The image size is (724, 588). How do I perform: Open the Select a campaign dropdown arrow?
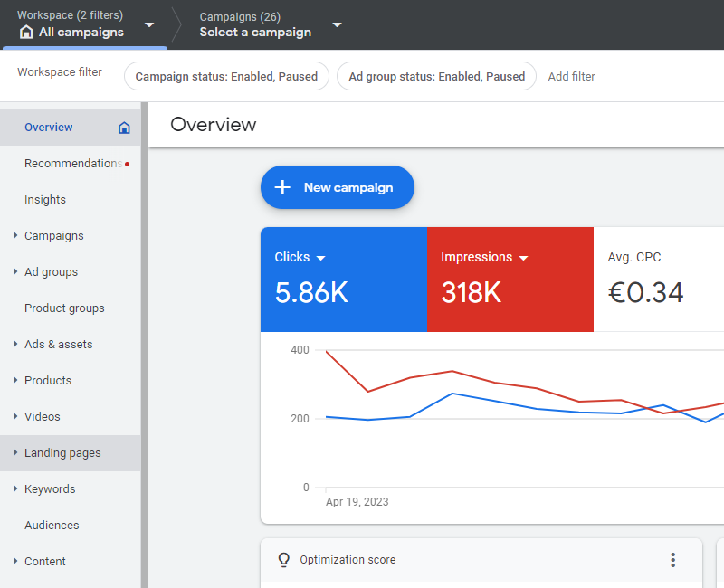pos(337,24)
